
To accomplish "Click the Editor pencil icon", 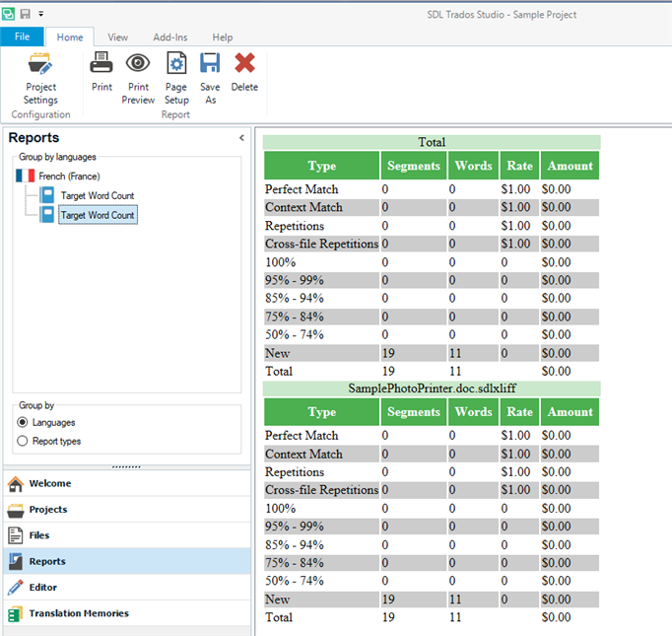I will click(x=16, y=587).
